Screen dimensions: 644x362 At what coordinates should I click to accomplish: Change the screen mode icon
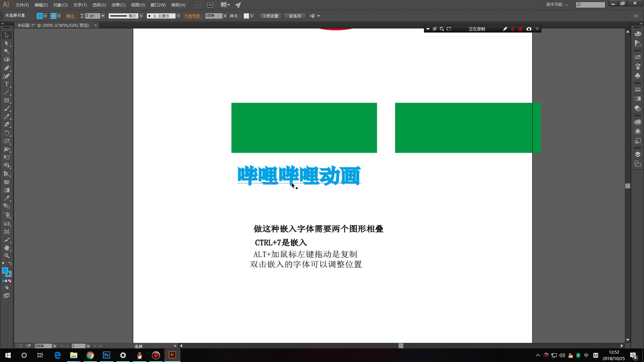[7, 296]
